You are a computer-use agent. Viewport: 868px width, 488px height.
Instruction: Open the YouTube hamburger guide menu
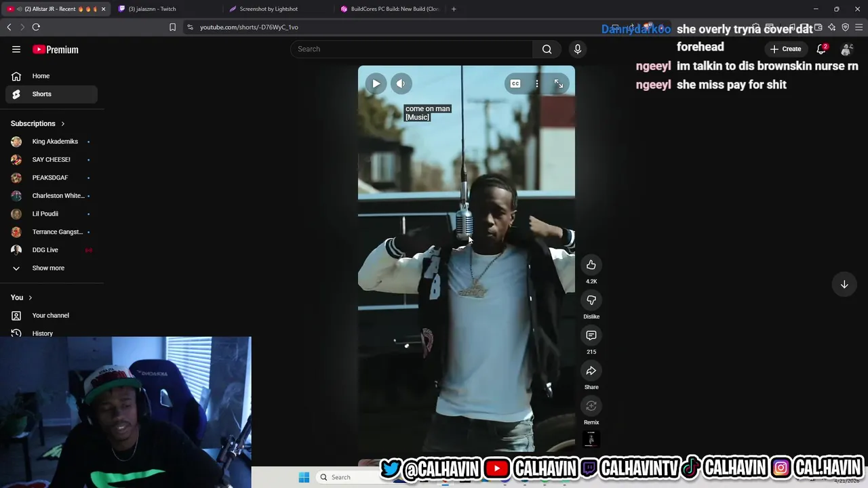(x=16, y=49)
